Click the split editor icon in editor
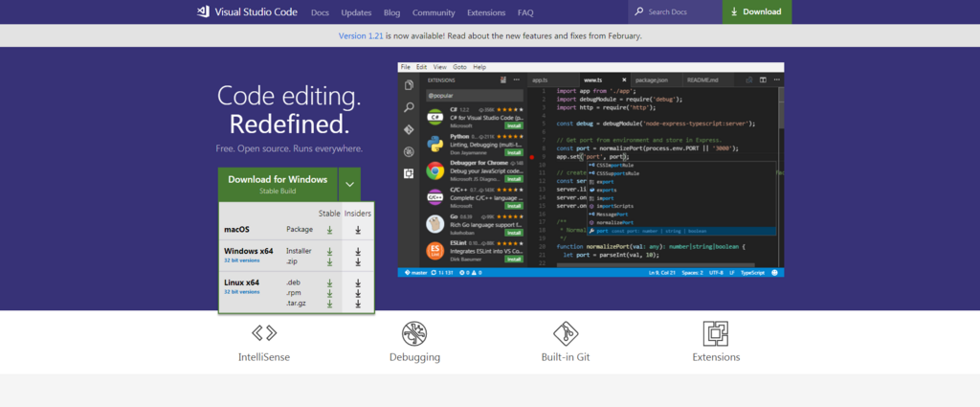Viewport: 980px width, 407px height. click(763, 80)
